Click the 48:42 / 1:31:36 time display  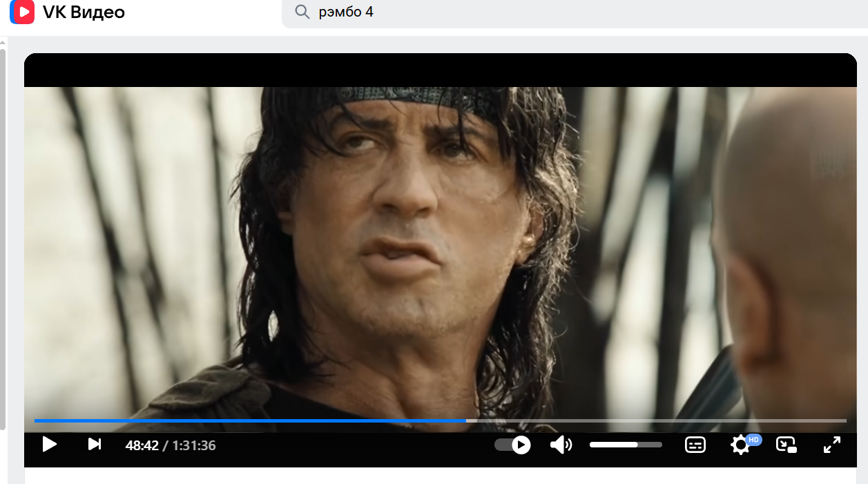point(171,445)
